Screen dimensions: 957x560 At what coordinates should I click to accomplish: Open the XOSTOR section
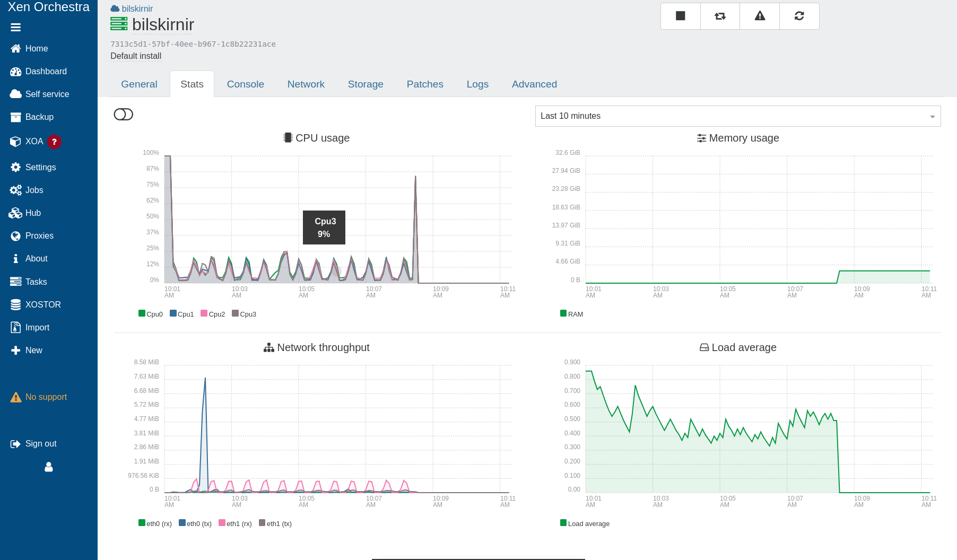[36, 304]
